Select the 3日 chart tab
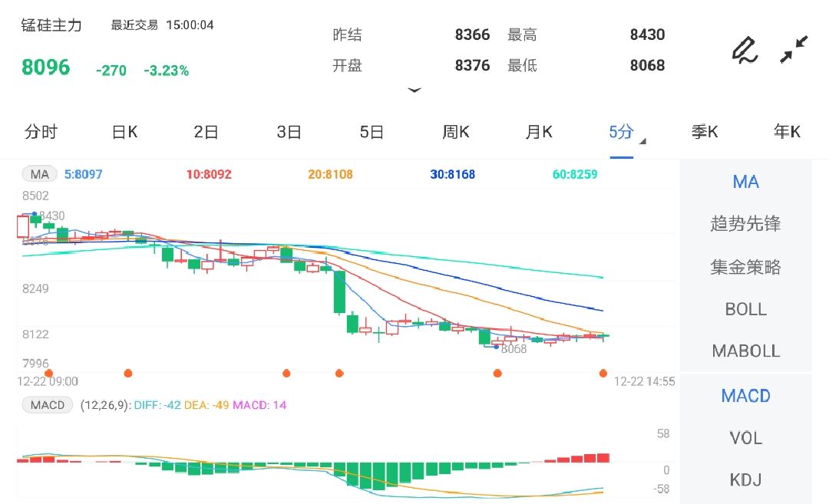Viewport: 829px width, 504px height. coord(289,131)
